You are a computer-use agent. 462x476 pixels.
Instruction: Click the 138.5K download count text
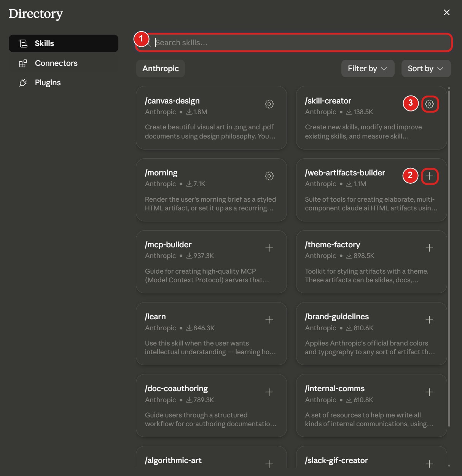coord(363,112)
